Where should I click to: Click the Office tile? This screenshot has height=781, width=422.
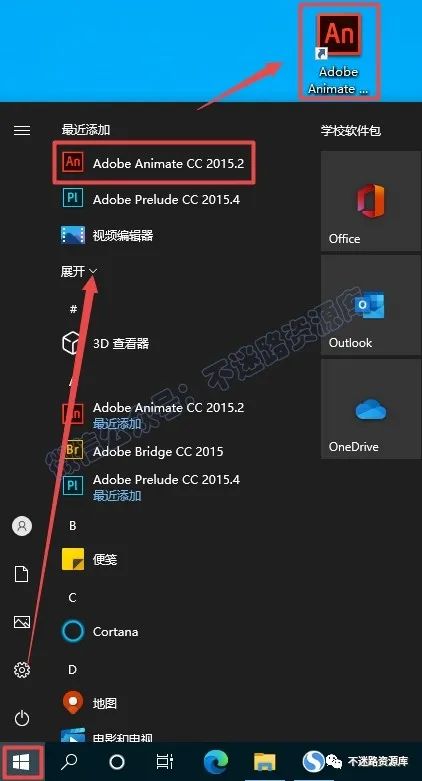(371, 201)
